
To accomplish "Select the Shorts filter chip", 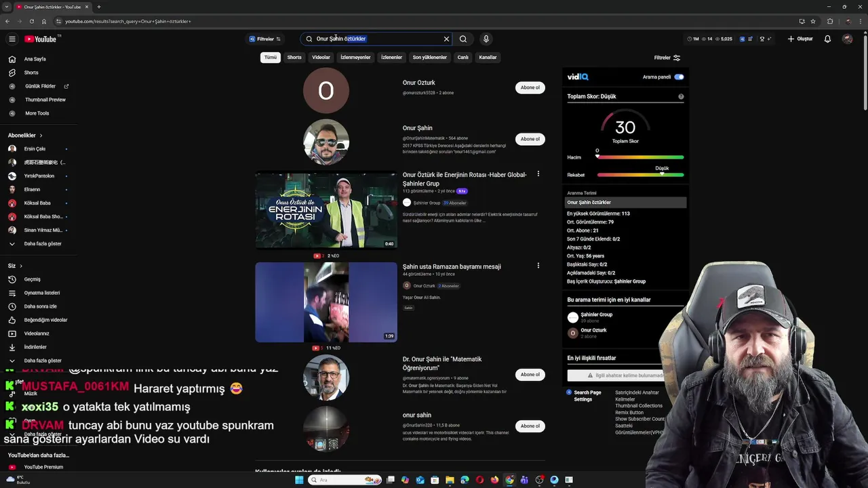I will [x=294, y=58].
